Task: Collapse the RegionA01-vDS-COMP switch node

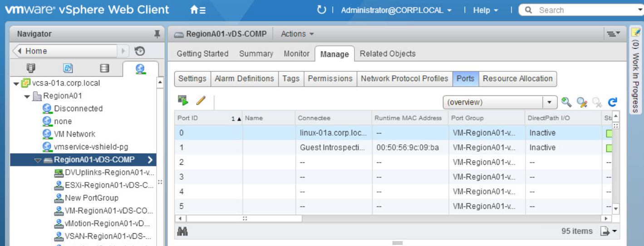Action: [x=38, y=160]
